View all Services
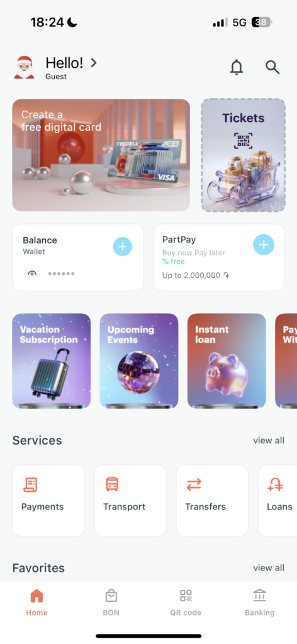 click(x=269, y=440)
